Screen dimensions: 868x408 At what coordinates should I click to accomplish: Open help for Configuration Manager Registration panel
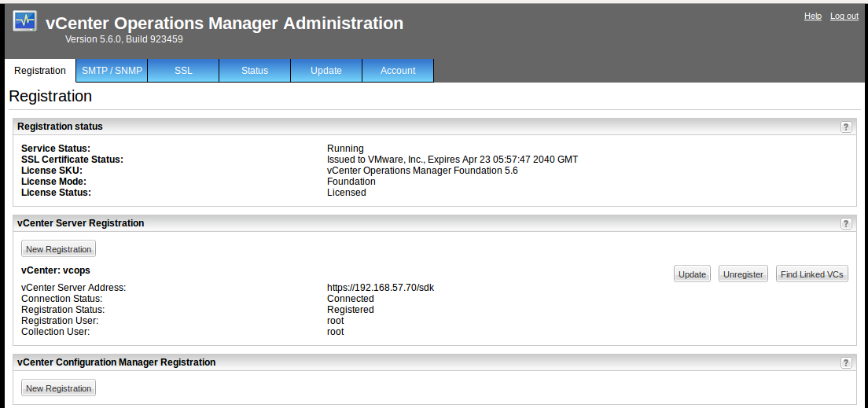click(x=846, y=362)
